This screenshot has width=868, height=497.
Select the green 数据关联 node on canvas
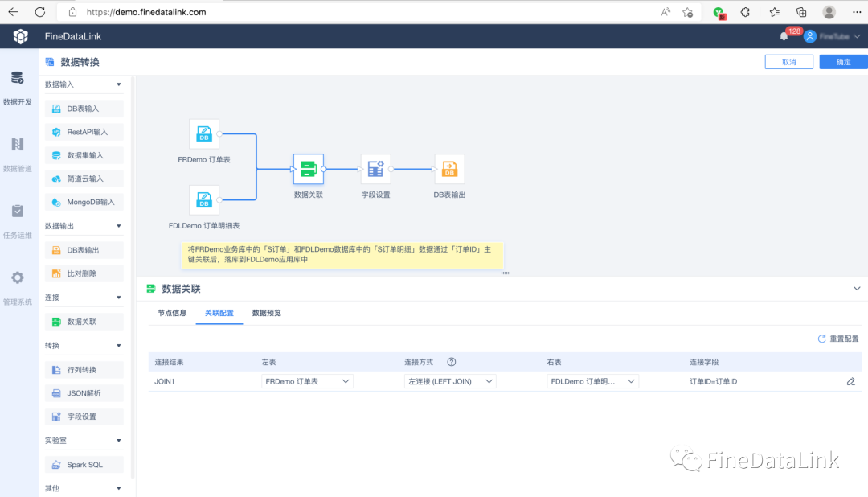tap(309, 169)
